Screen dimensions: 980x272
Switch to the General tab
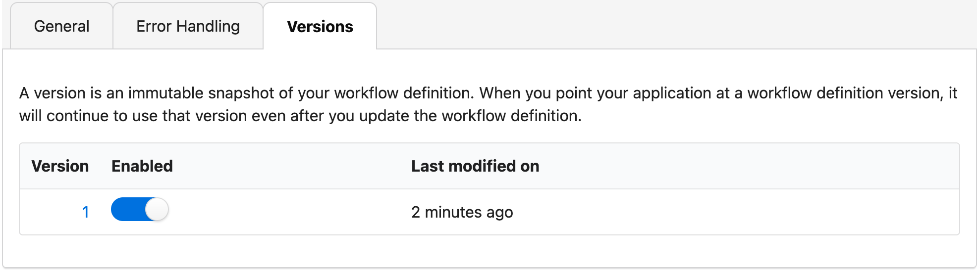(61, 26)
